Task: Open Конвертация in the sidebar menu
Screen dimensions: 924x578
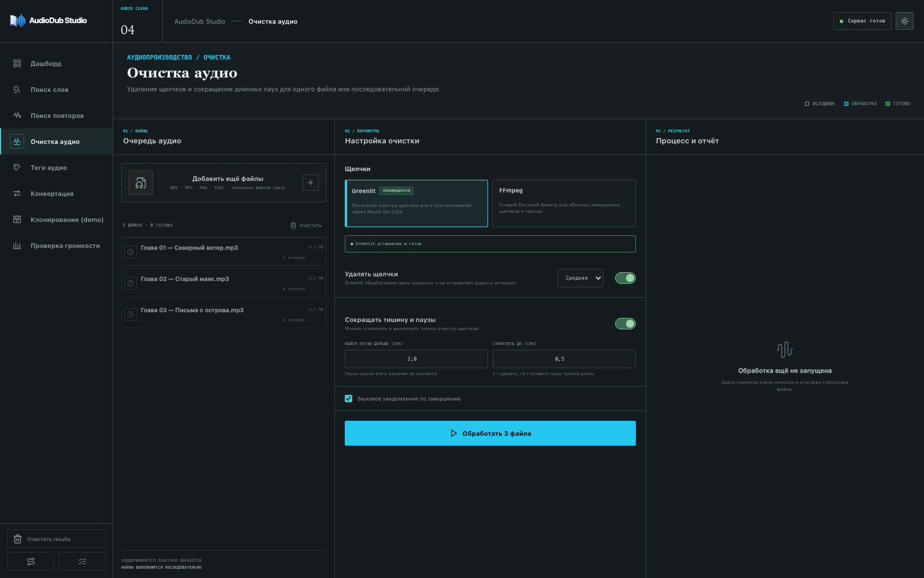Action: [x=56, y=194]
